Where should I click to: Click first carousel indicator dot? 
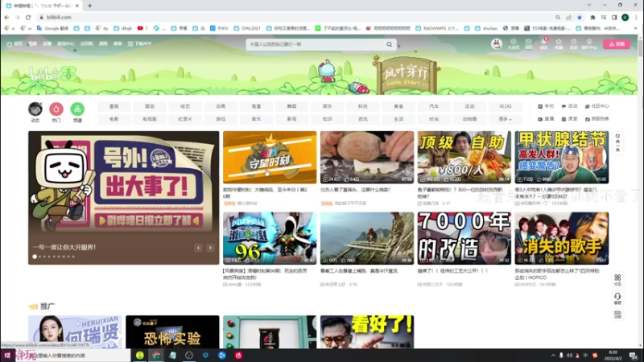click(35, 257)
